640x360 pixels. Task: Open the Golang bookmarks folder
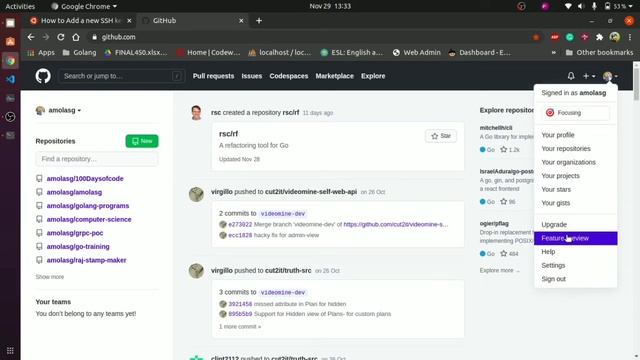(x=80, y=53)
